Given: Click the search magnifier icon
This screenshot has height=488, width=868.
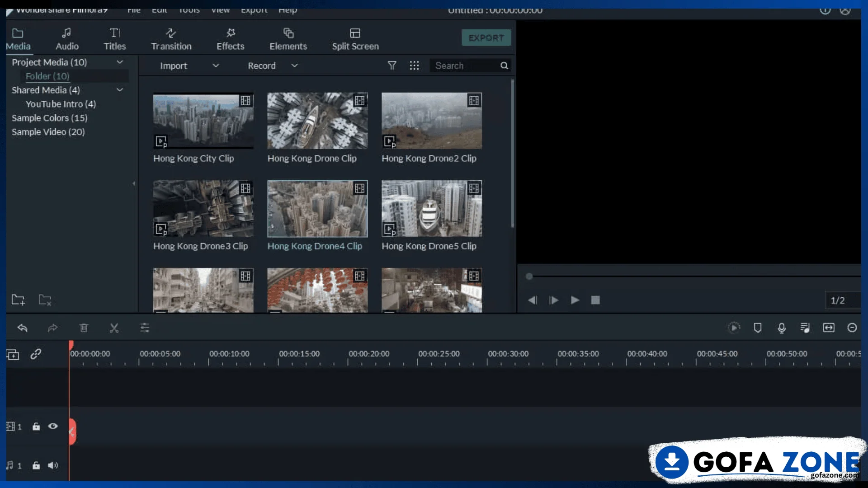Looking at the screenshot, I should click(x=504, y=66).
